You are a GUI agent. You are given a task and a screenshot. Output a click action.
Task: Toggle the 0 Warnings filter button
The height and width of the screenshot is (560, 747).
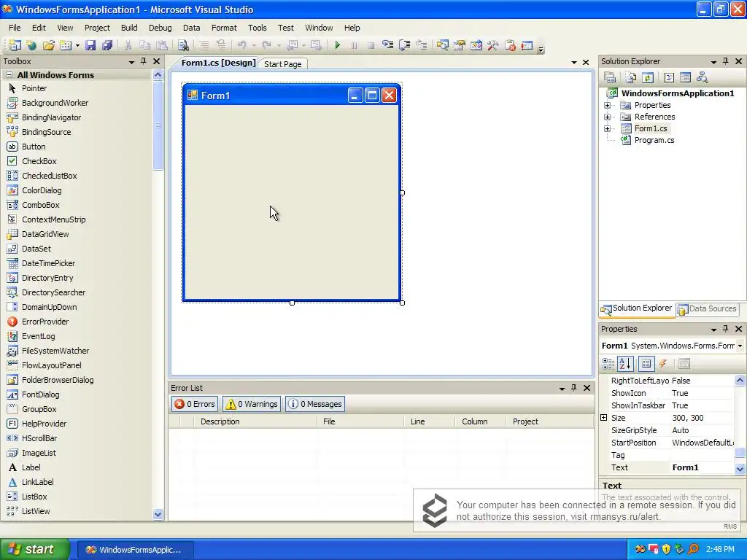pyautogui.click(x=252, y=404)
